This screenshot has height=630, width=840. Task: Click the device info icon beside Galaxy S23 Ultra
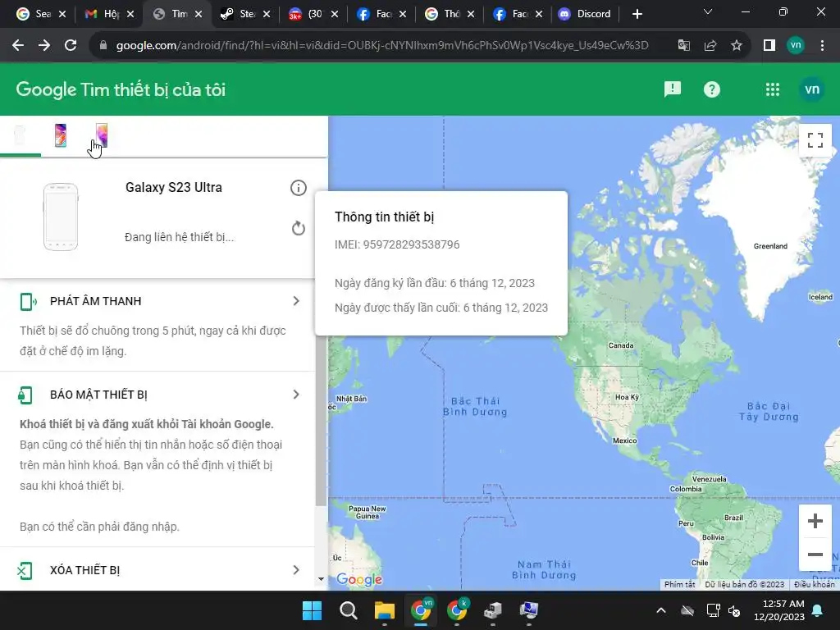(299, 188)
